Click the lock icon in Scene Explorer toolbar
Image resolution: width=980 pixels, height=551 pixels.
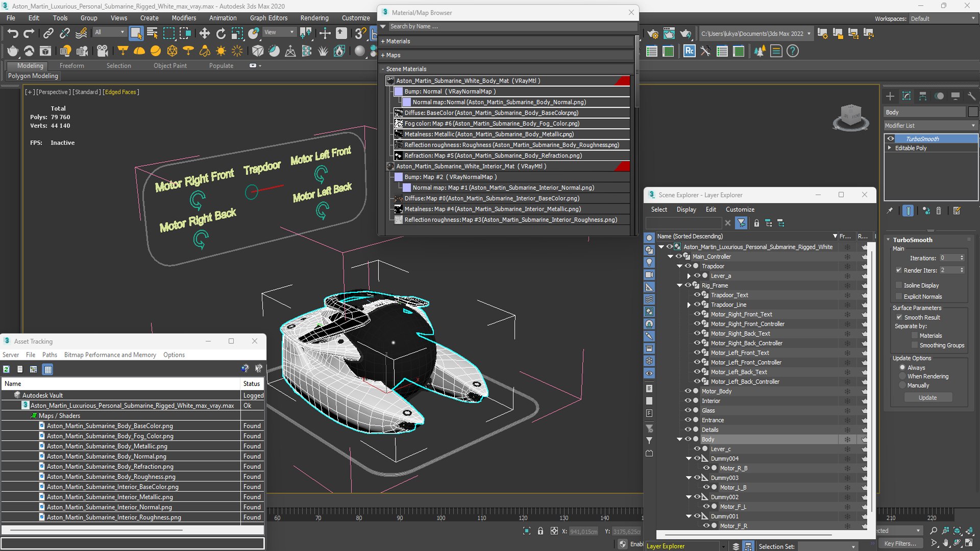point(756,223)
